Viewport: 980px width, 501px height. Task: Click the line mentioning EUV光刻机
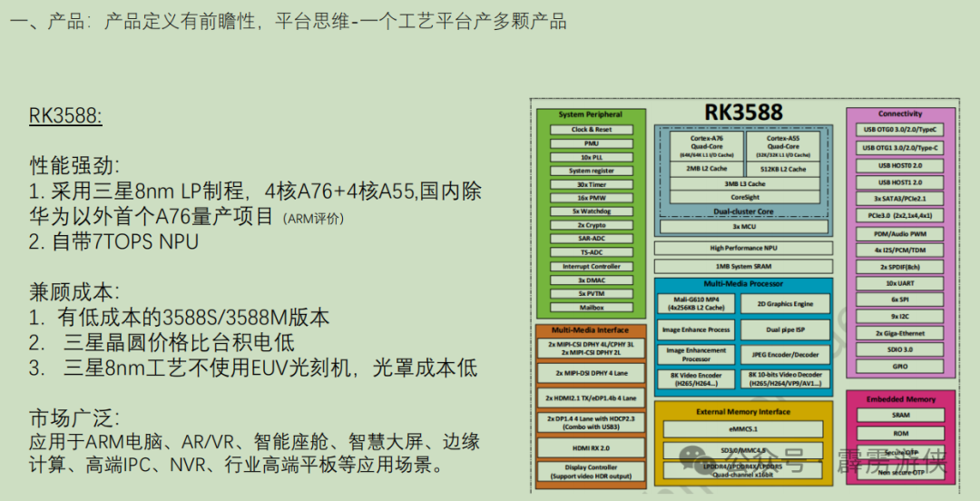tap(253, 368)
